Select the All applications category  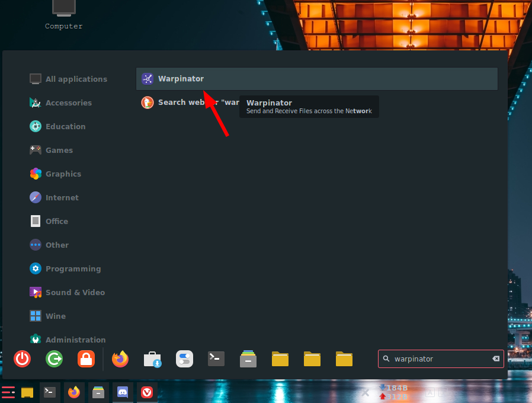pos(69,79)
